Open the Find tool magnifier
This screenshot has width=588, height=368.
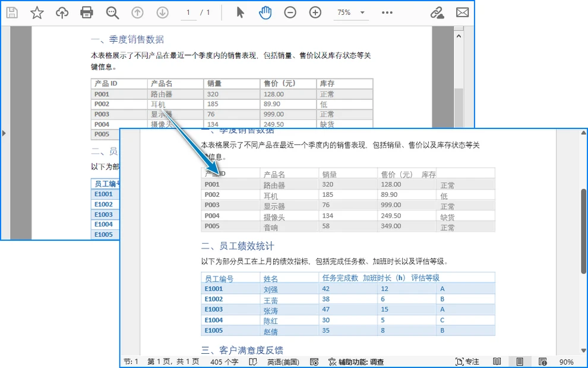click(113, 12)
